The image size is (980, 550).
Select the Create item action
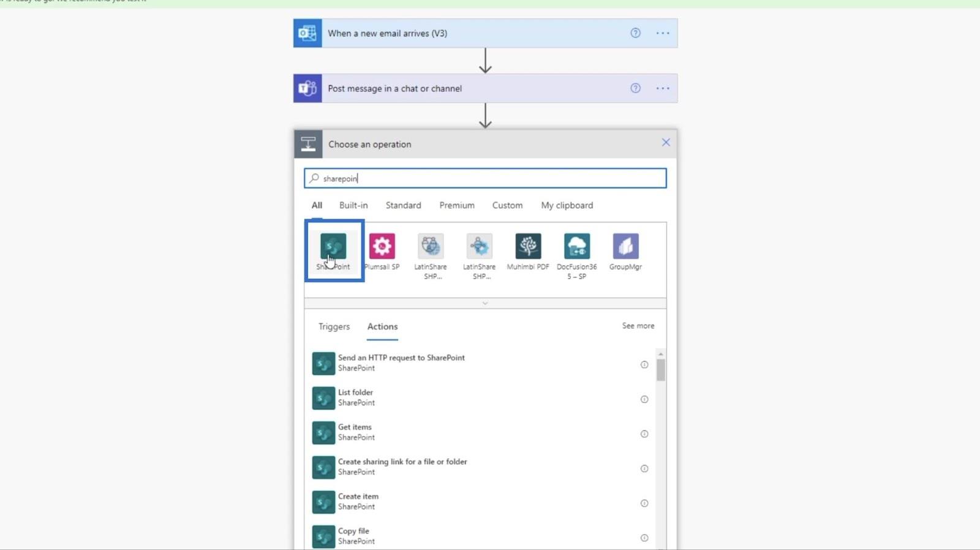[x=481, y=502]
